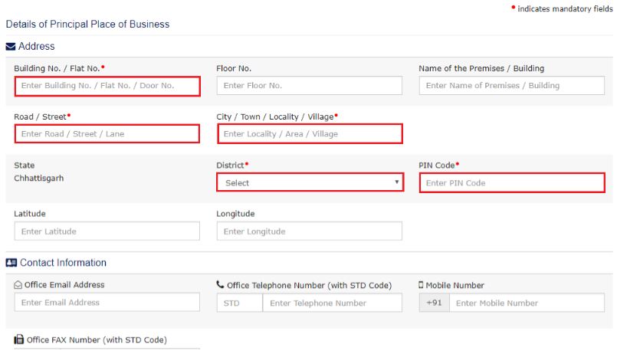Click the +91 country code prefix
The height and width of the screenshot is (364, 617).
click(x=433, y=303)
